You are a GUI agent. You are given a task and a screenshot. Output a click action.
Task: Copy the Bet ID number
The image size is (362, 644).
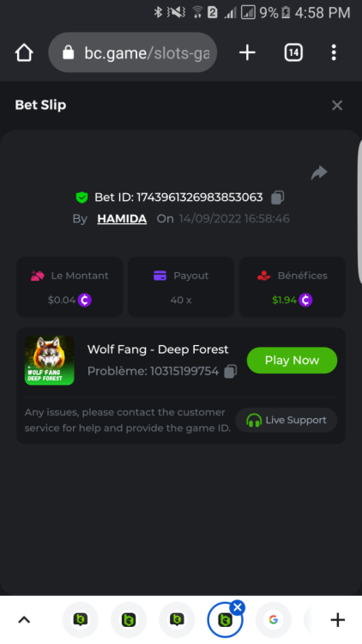277,197
